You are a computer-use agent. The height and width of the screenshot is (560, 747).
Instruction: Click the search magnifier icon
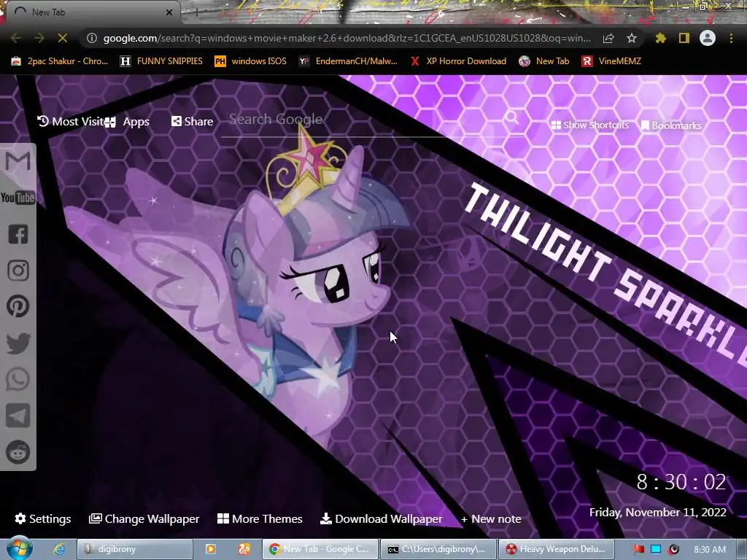512,117
